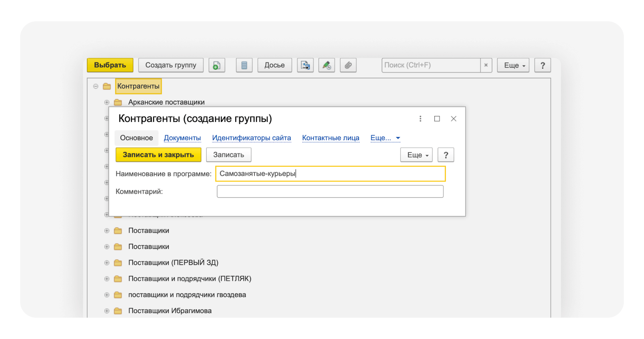Open the dialog's three-dot options menu
The image size is (644, 339).
[420, 119]
